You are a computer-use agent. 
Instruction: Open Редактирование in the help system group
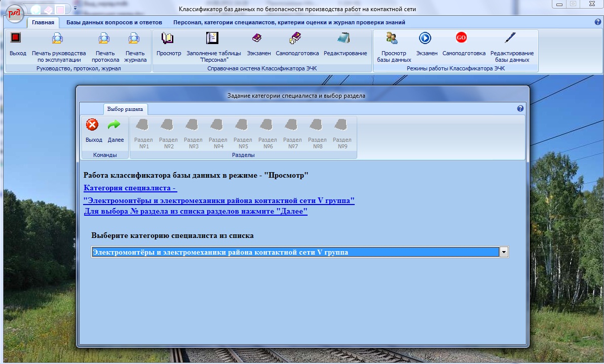point(345,38)
